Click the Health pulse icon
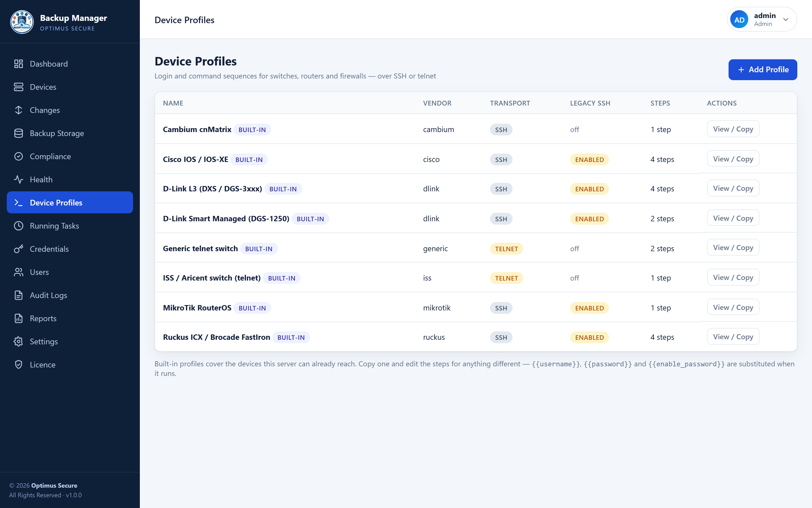Screen dimensions: 812x508 (x=18, y=179)
